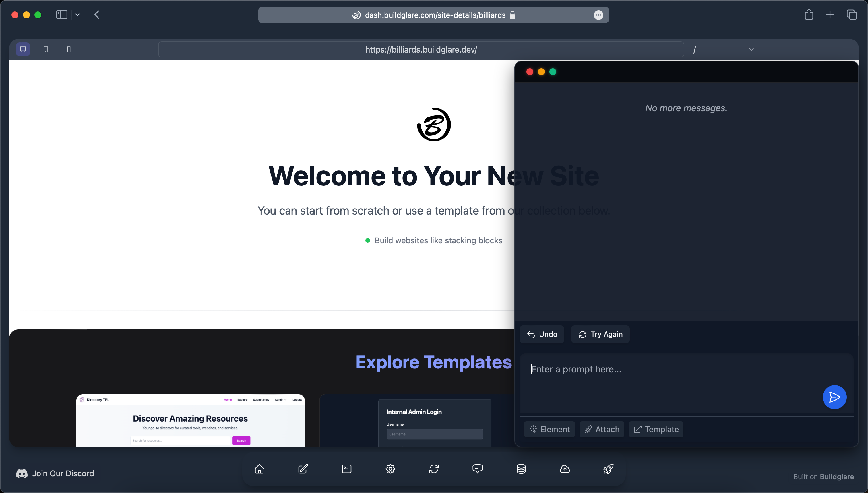Launch deploy with the rocket icon
The height and width of the screenshot is (493, 868).
[x=608, y=469]
